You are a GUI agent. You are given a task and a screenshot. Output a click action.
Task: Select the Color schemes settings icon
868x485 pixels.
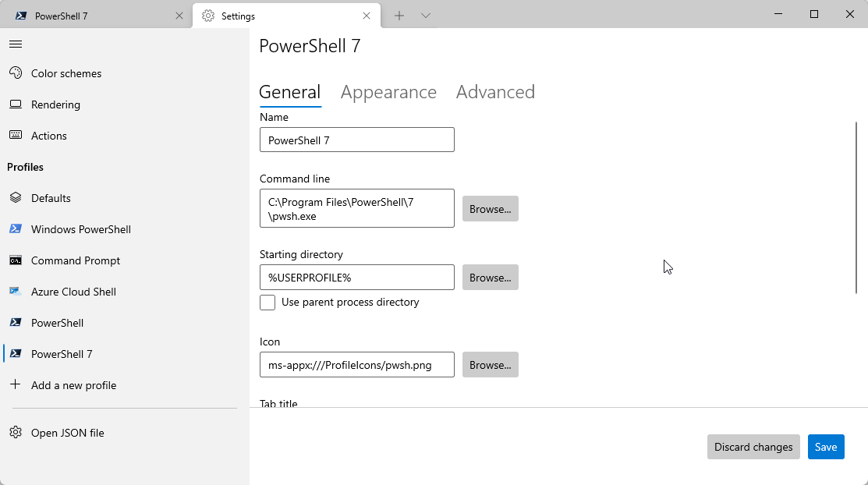16,73
